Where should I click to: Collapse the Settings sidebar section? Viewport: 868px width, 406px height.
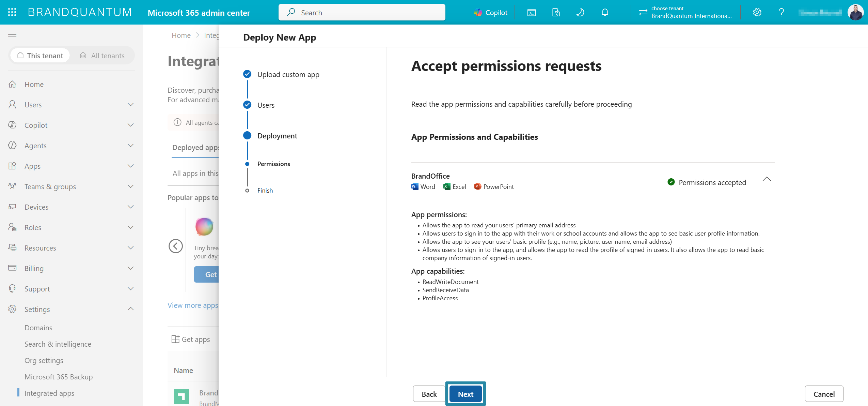click(130, 309)
